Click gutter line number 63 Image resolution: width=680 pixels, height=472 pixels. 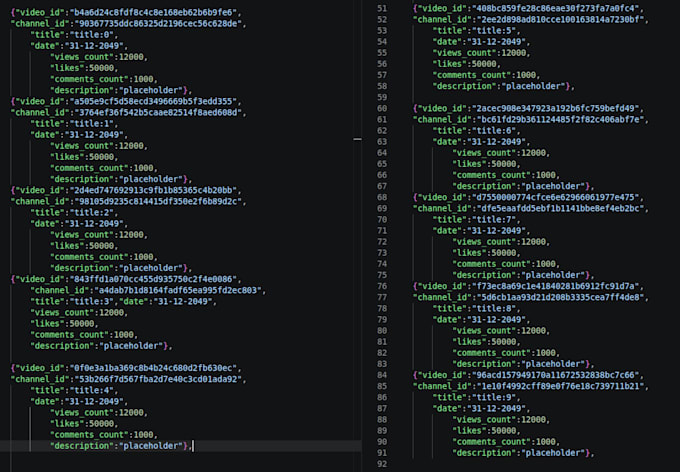[x=382, y=142]
